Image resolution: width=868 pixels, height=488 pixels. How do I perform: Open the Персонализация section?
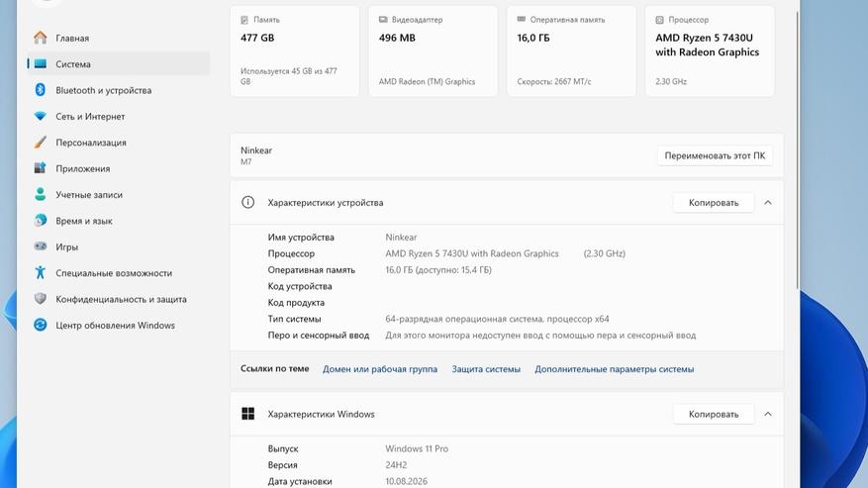pyautogui.click(x=118, y=143)
